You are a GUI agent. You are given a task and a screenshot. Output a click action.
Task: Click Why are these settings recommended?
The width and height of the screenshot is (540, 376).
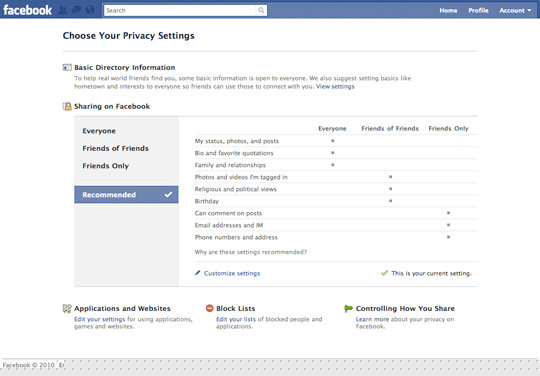[251, 252]
